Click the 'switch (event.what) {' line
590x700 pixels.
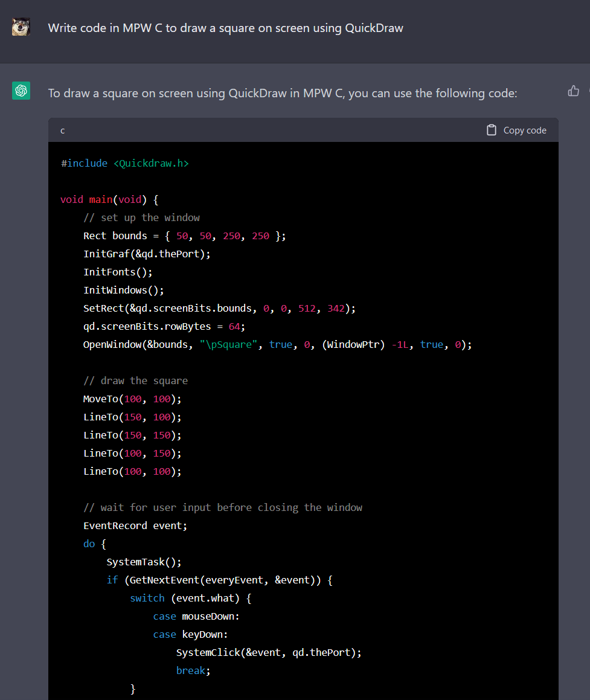point(191,598)
